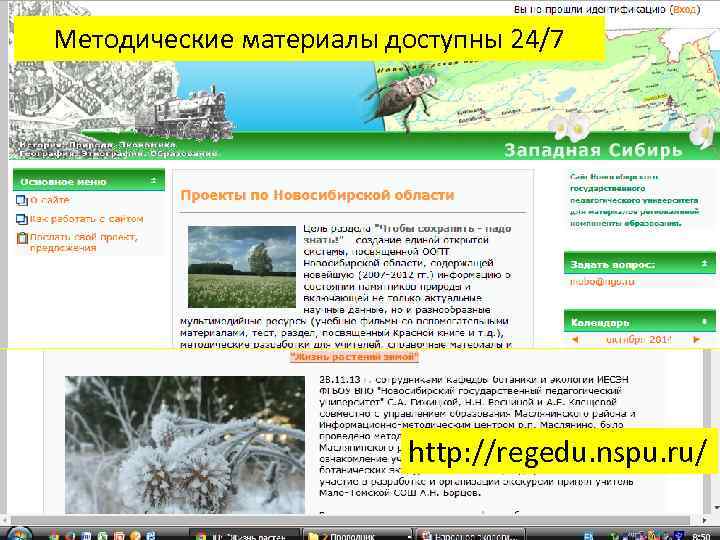The height and width of the screenshot is (540, 720).
Task: Collapse the Основное меню panel
Action: tap(154, 181)
